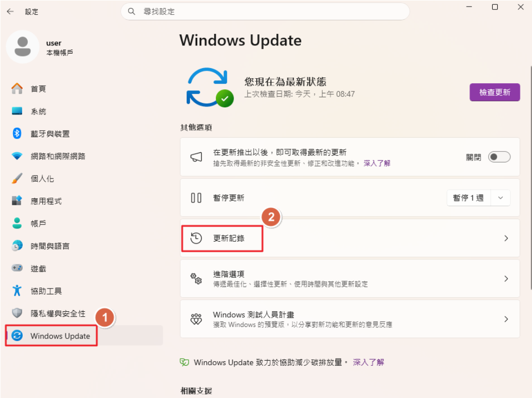Click the search magnifier icon
Image resolution: width=532 pixels, height=398 pixels.
pos(132,12)
